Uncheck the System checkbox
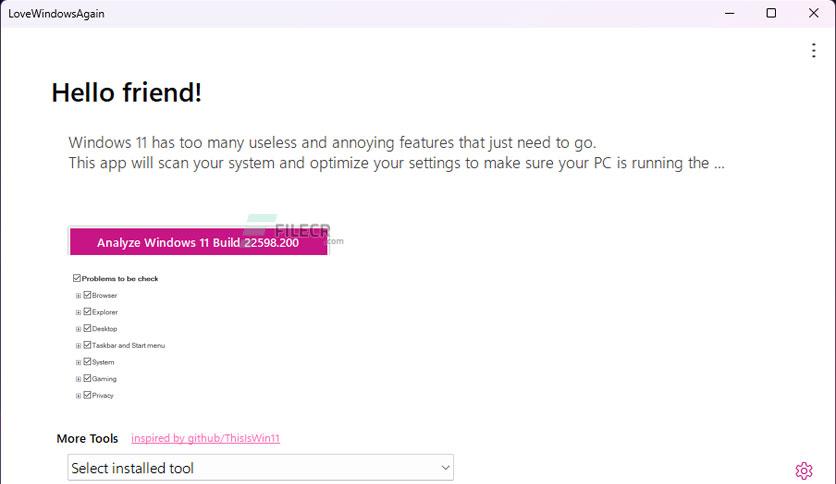Image resolution: width=836 pixels, height=484 pixels. point(87,361)
